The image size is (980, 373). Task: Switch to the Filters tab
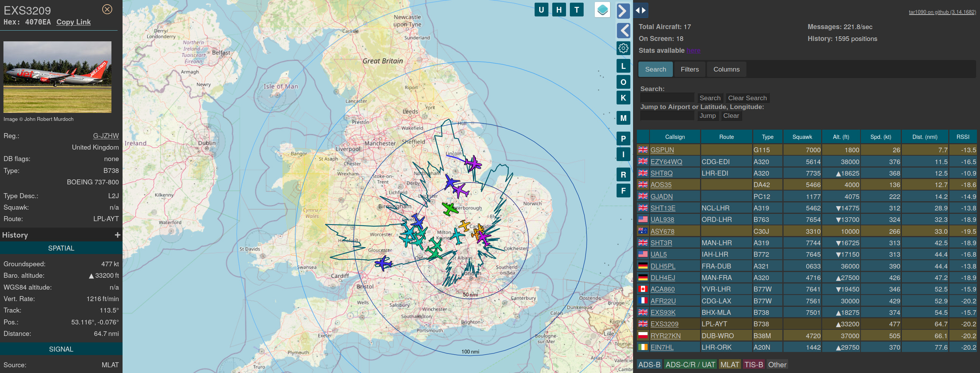[689, 69]
